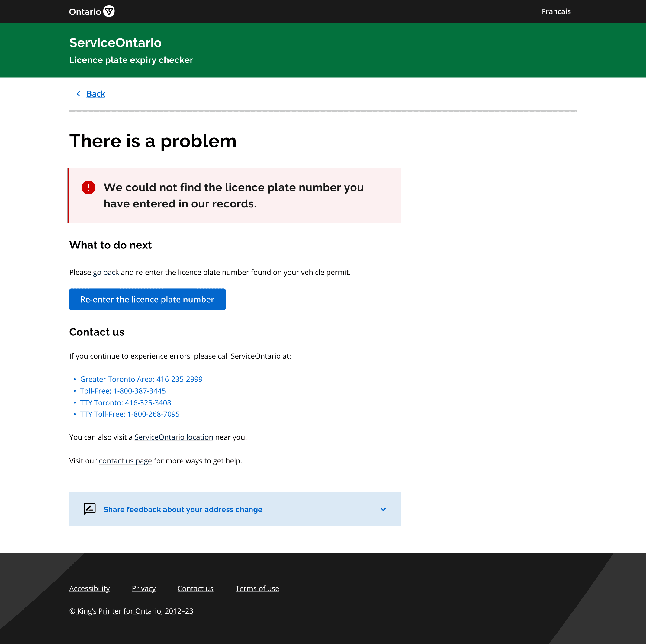Call Greater Toronto Area number link

click(x=141, y=379)
